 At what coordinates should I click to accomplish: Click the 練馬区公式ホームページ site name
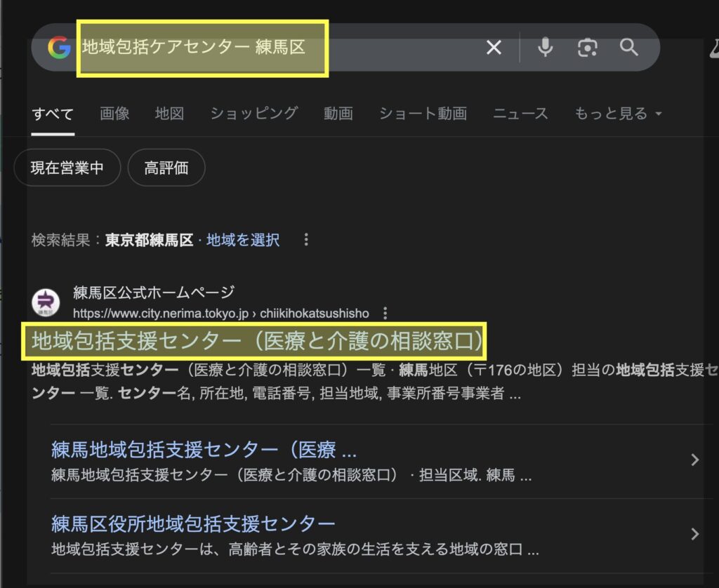point(154,292)
